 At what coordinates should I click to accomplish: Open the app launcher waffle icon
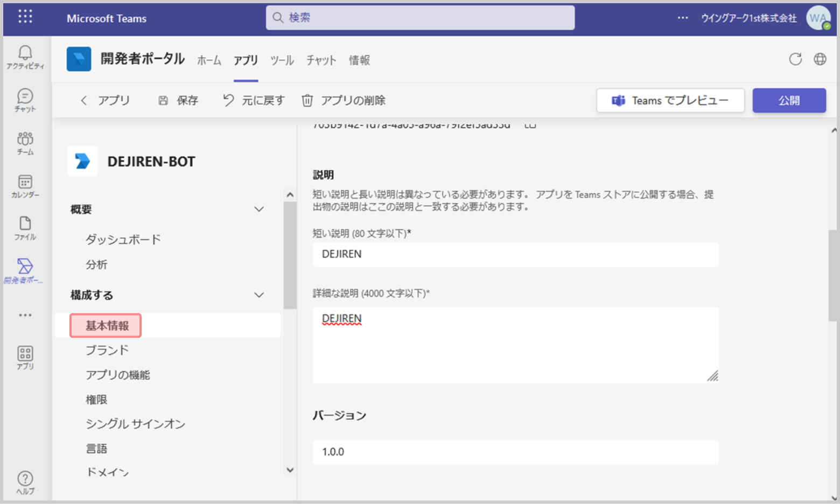25,17
